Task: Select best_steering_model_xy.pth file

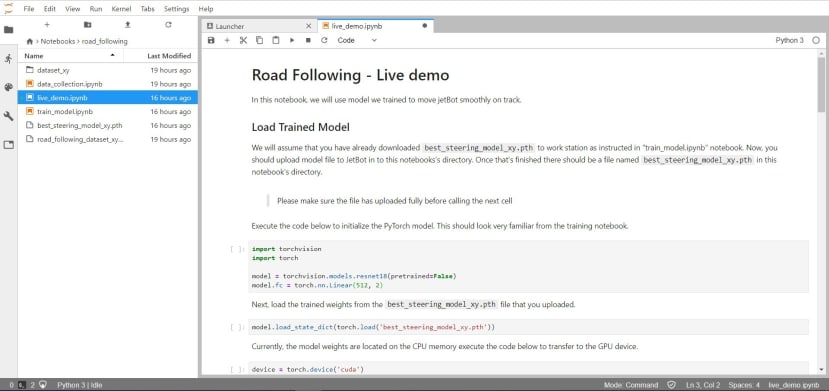Action: 108,126
